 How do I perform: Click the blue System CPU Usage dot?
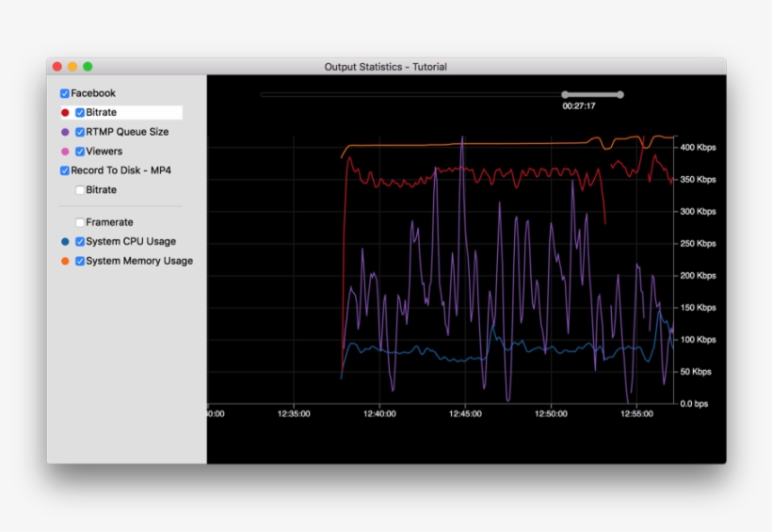pyautogui.click(x=65, y=242)
